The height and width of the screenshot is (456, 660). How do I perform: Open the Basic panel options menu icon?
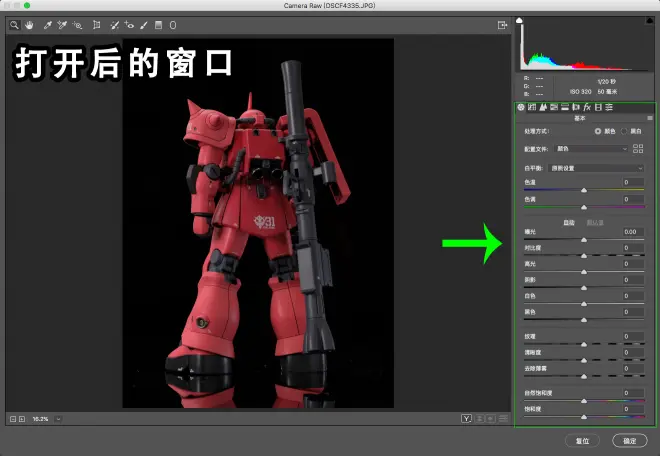[650, 118]
